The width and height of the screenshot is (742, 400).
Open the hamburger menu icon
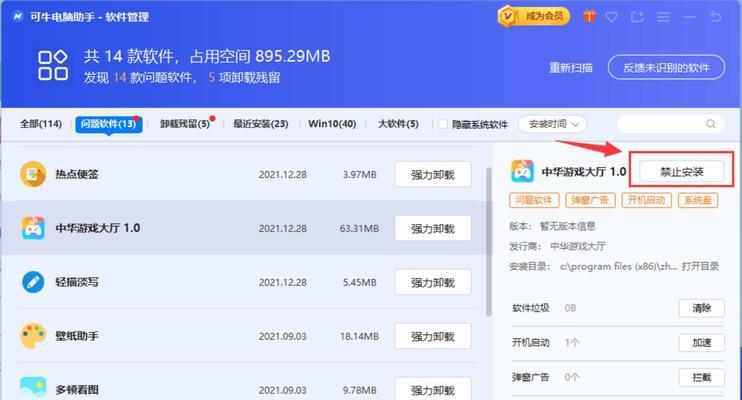point(663,17)
